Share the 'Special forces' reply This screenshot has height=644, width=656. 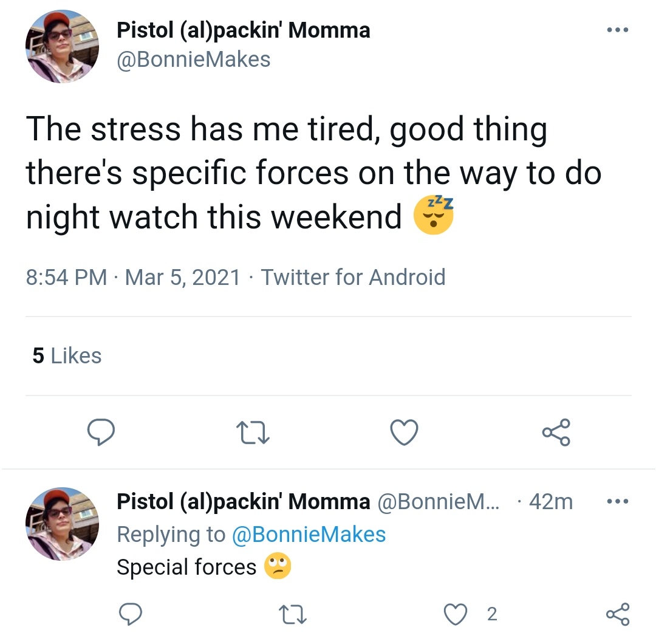tap(618, 614)
